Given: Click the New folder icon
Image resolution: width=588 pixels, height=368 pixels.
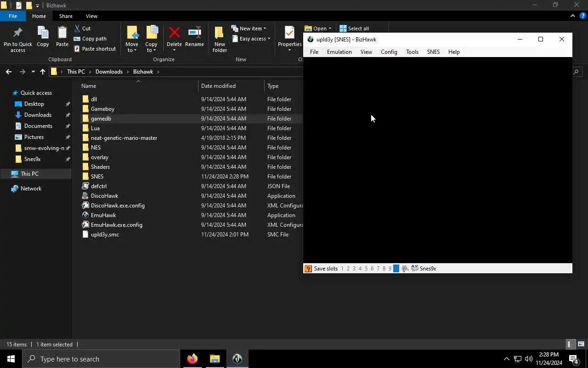Looking at the screenshot, I should (220, 33).
